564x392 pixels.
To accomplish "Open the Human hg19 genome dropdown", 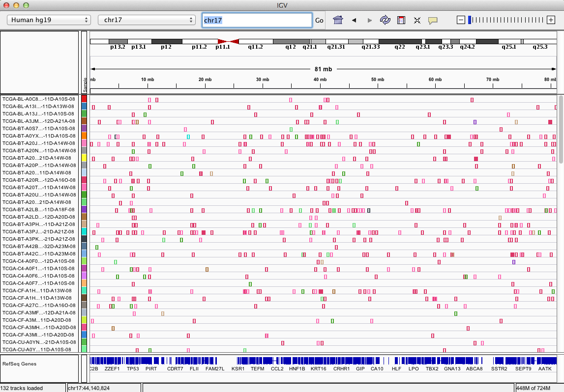I will click(x=48, y=20).
